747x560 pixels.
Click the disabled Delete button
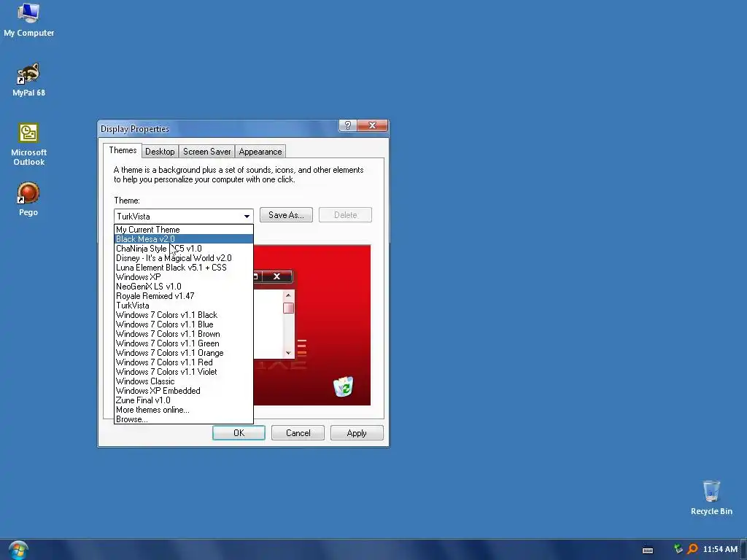pos(345,215)
